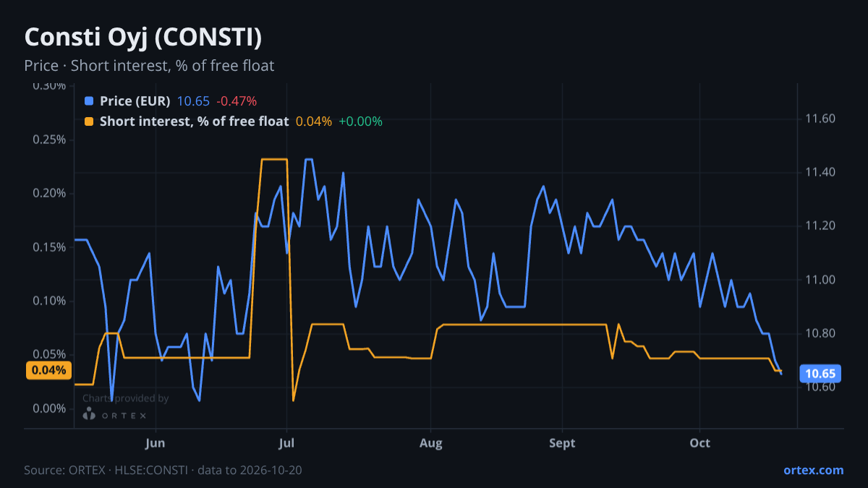
Task: Click the subtitle 'Price · Short interest, % of free float'
Action: [x=149, y=66]
